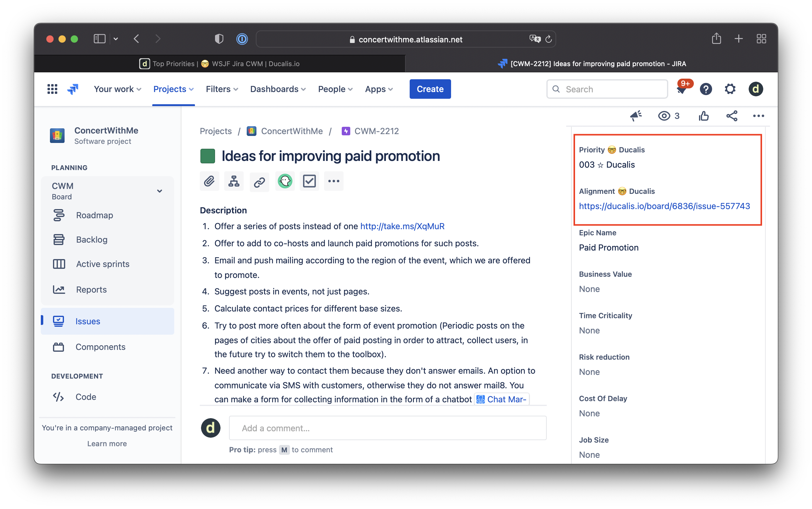Open the checklist icon under the title
The width and height of the screenshot is (812, 509).
click(309, 181)
